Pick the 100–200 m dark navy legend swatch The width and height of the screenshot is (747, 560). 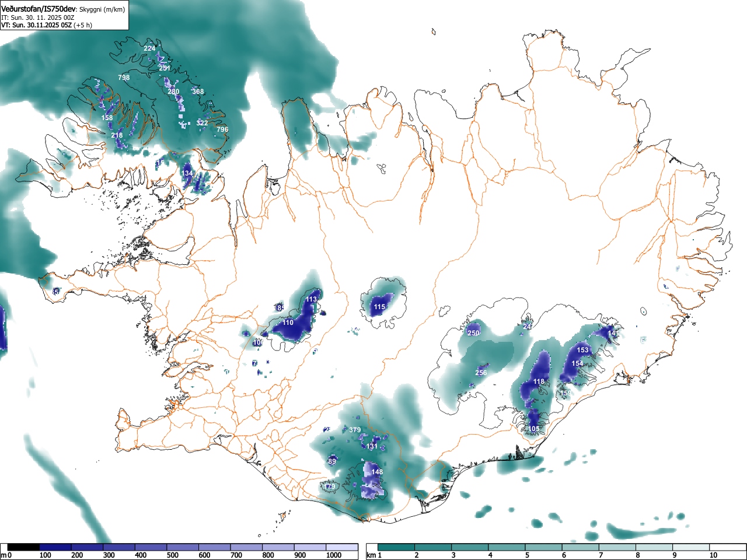pos(55,547)
